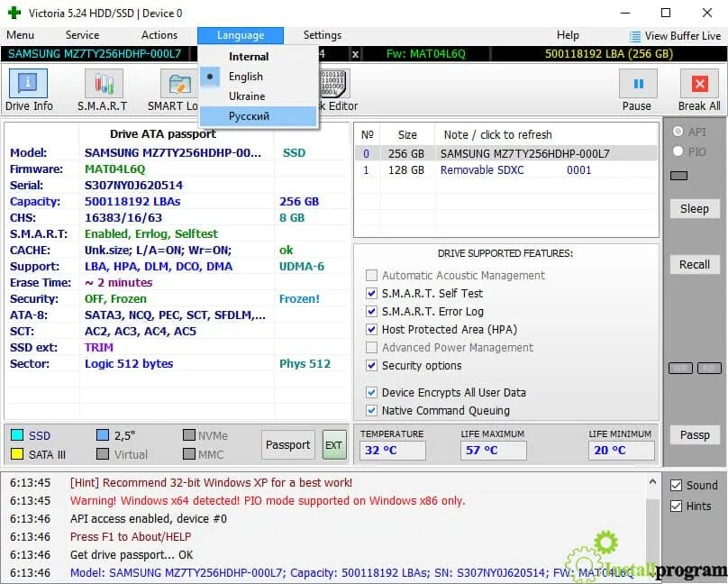Toggle Host Protected Area (HPA) checkbox

(371, 330)
